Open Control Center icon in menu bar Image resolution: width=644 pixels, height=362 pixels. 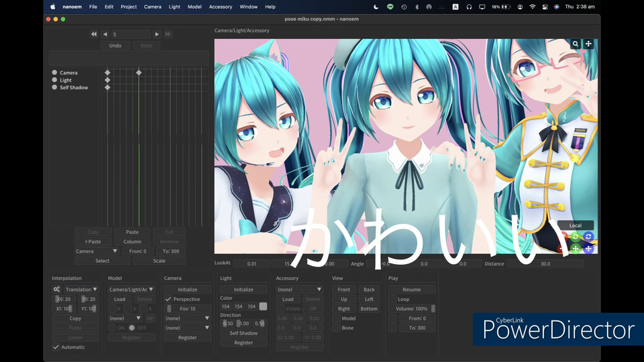tap(545, 7)
